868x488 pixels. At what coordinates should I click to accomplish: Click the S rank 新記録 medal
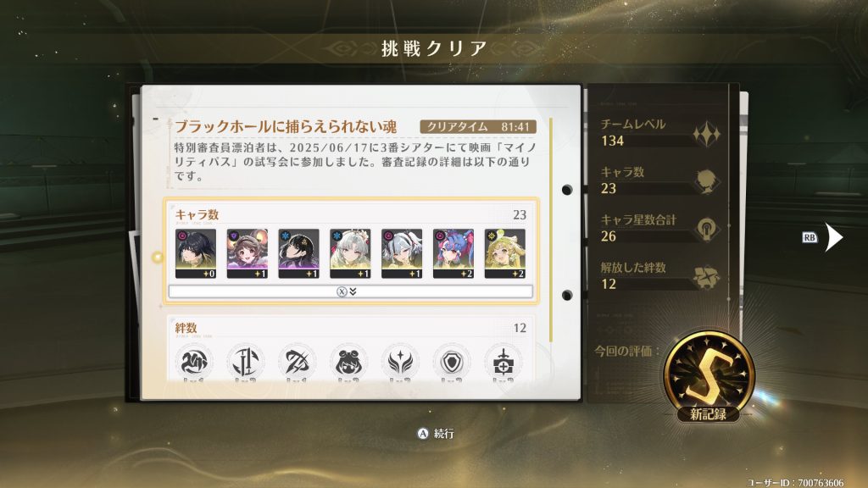click(x=709, y=377)
